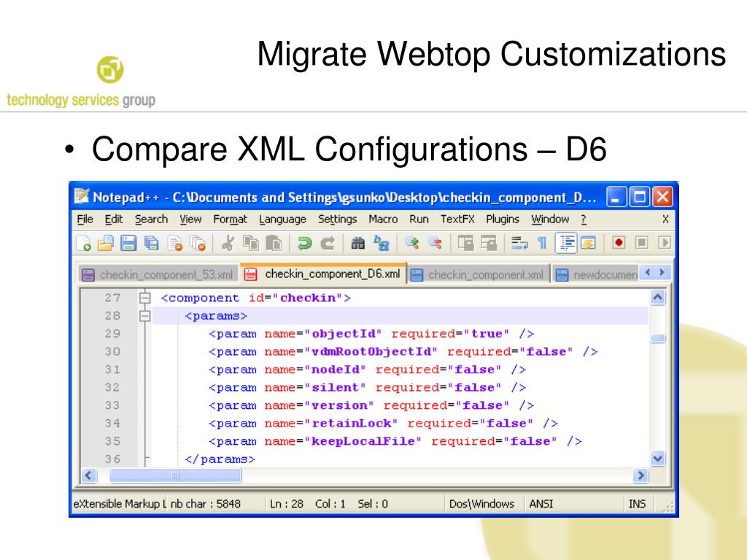The image size is (747, 560).
Task: Click the 'nb char : 5848' status entry
Action: point(205,504)
